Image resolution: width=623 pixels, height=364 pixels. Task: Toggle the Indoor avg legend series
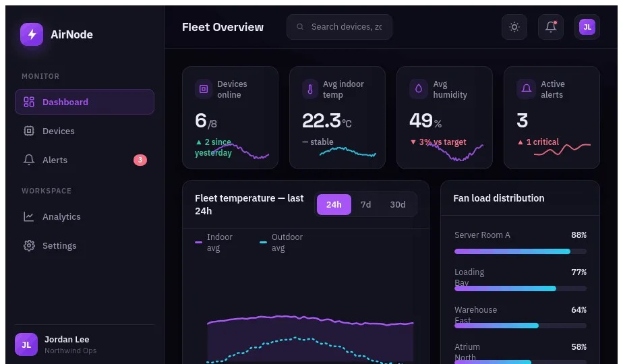pos(214,243)
